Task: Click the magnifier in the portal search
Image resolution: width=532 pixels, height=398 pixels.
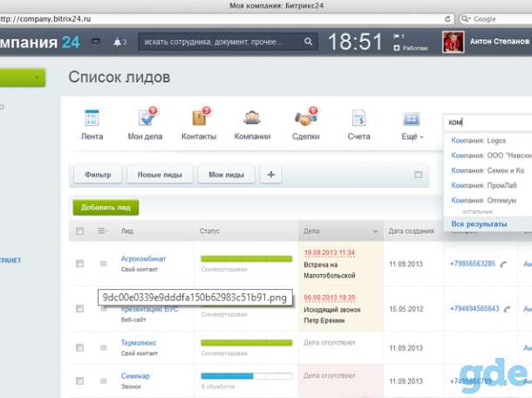Action: pyautogui.click(x=308, y=41)
